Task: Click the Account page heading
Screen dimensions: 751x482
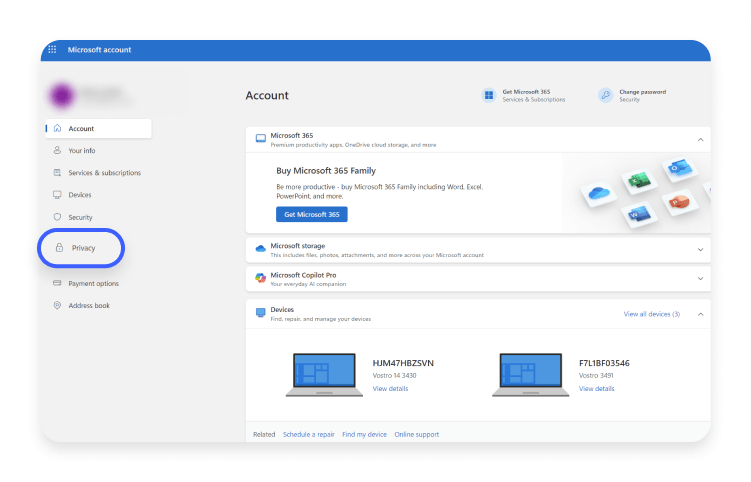Action: click(x=267, y=95)
